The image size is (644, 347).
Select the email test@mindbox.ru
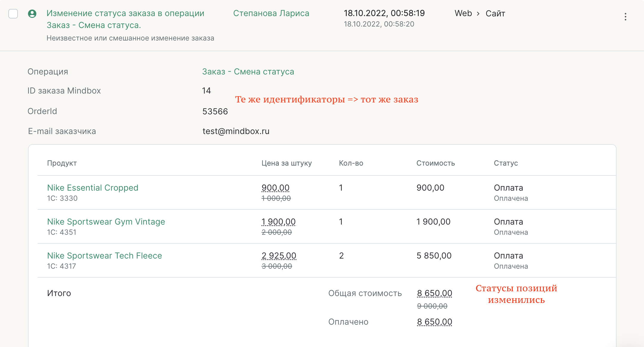tap(236, 131)
